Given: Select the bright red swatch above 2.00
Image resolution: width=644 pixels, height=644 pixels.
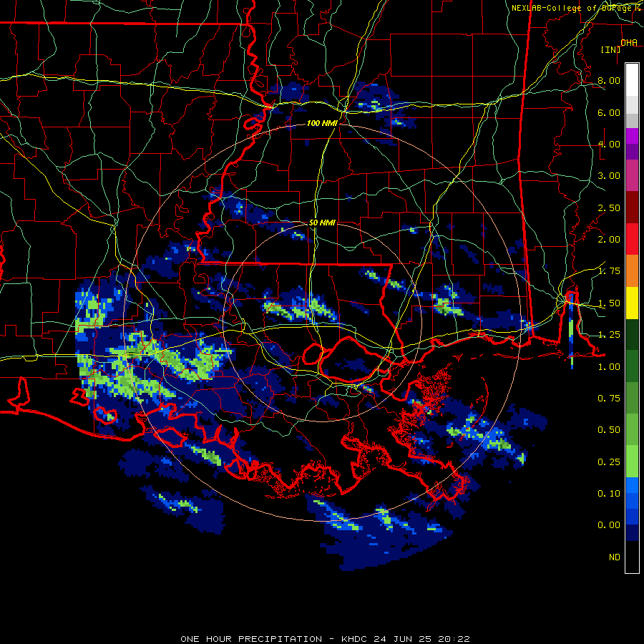Looking at the screenshot, I should pos(632,239).
